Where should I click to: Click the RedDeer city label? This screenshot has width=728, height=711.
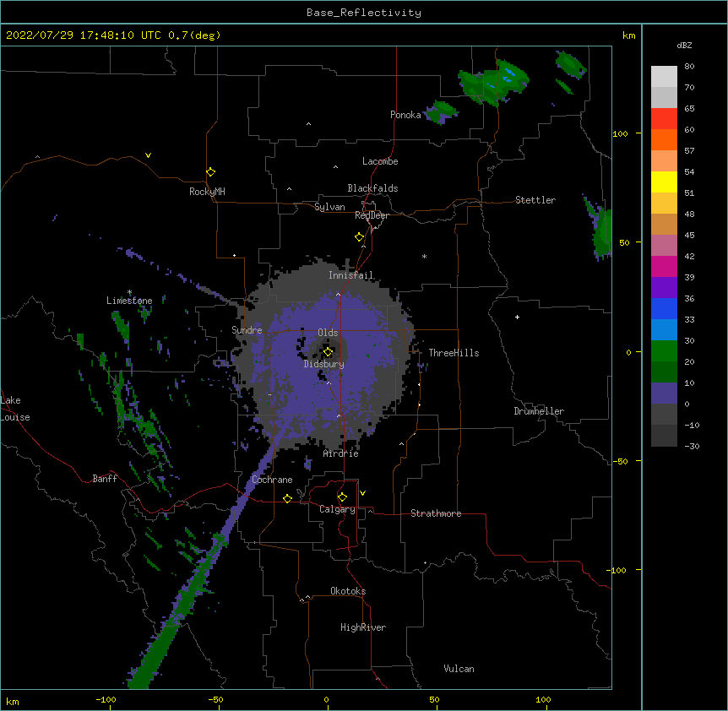[x=372, y=215]
